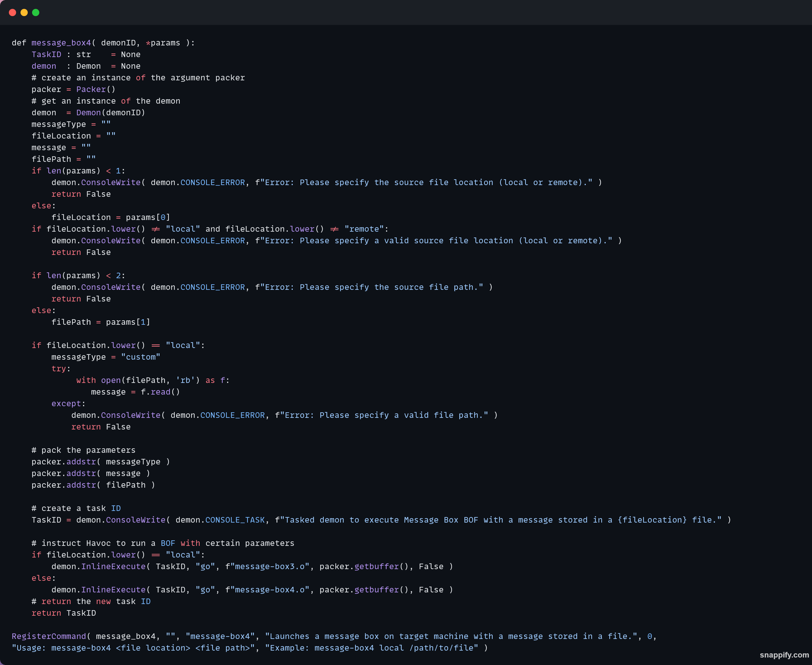Click the 'packer.addstr( messageType )' line

(x=101, y=462)
